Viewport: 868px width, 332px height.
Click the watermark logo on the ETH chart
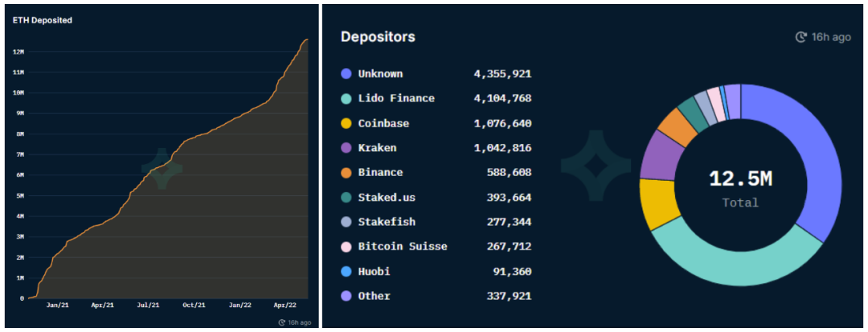(162, 168)
